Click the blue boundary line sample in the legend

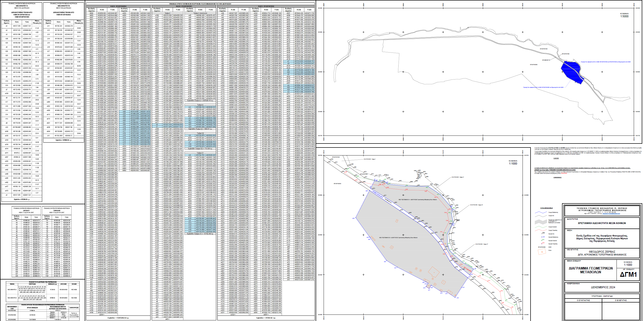point(541,212)
